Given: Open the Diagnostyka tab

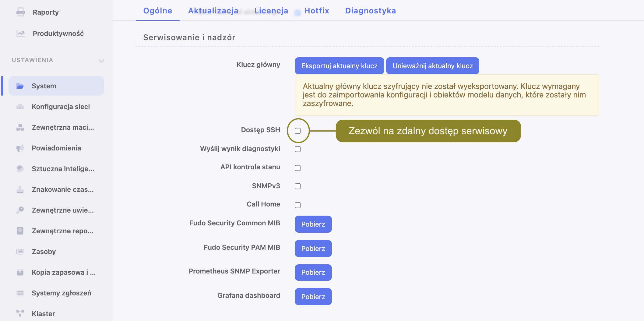Looking at the screenshot, I should (370, 11).
